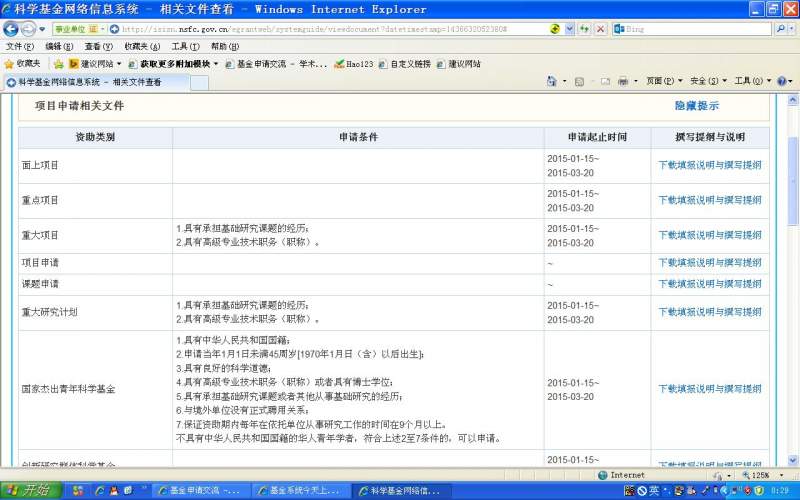Open the Windows 开始 Start button
The image size is (800, 500).
(x=30, y=491)
